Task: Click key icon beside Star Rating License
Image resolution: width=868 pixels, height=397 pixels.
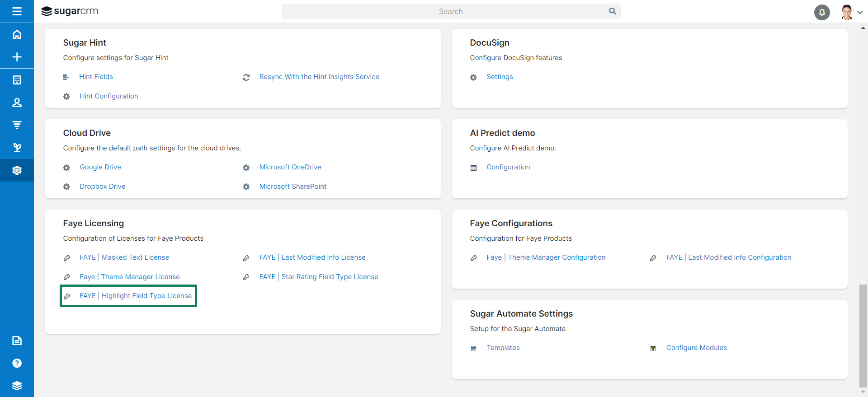Action: [x=246, y=277]
